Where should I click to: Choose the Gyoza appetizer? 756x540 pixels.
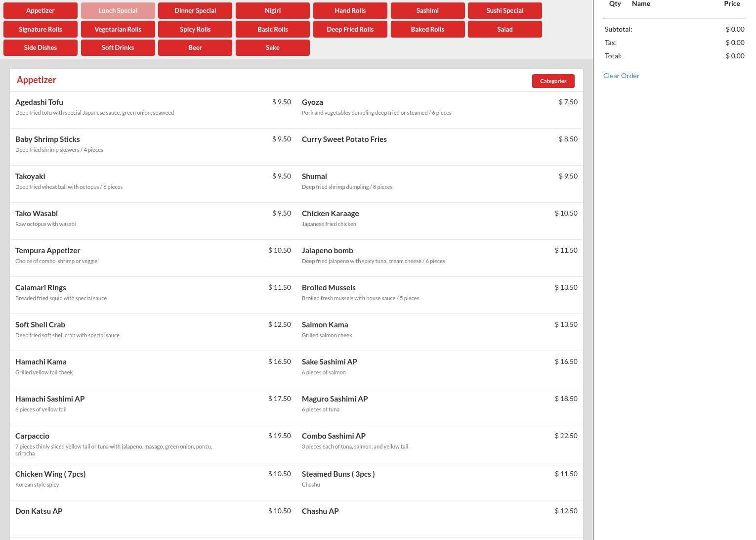[312, 102]
